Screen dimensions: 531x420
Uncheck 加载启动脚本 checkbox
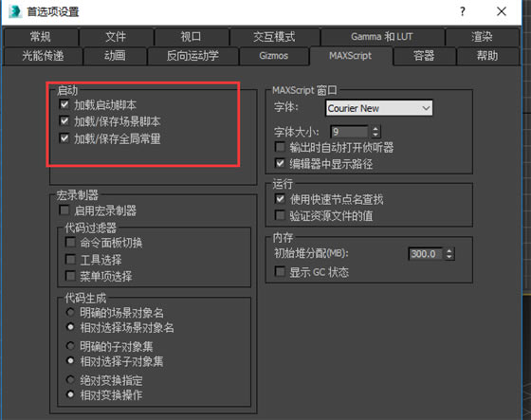tap(64, 104)
